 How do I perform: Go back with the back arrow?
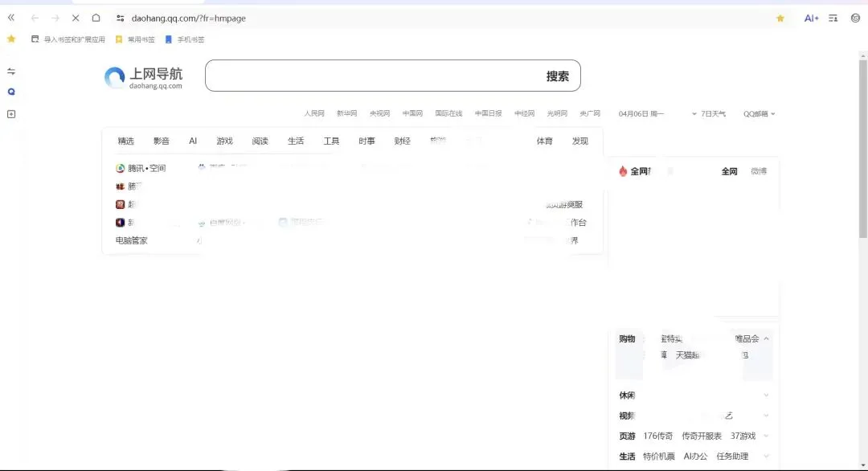click(x=35, y=18)
